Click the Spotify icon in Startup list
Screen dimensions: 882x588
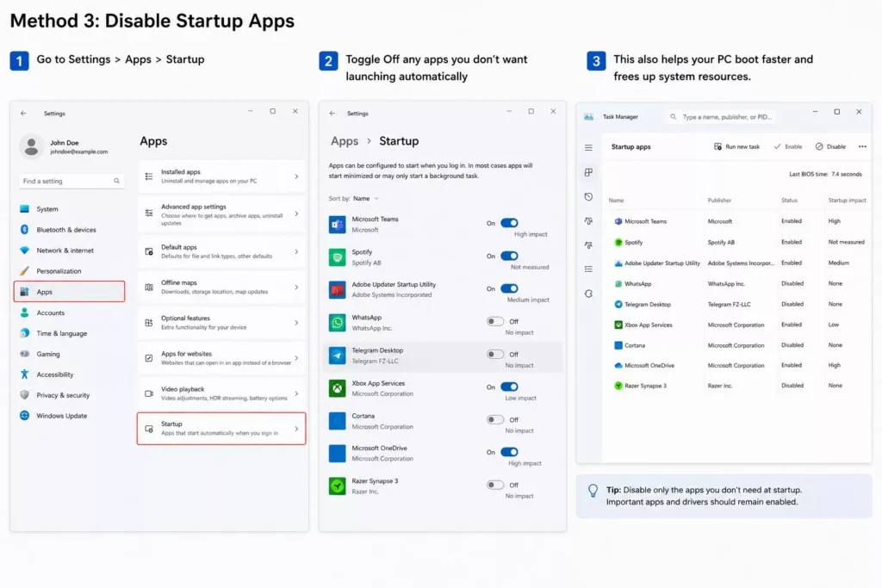pyautogui.click(x=337, y=257)
